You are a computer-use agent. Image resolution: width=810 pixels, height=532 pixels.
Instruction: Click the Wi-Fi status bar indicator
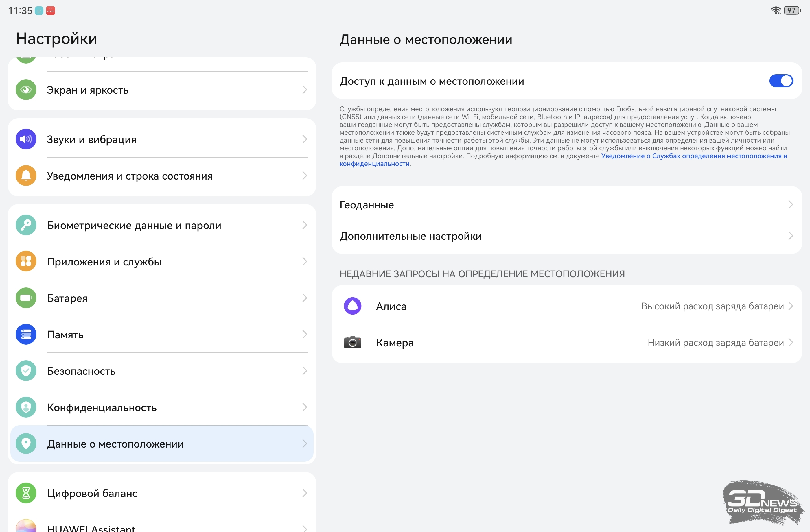[x=776, y=10]
